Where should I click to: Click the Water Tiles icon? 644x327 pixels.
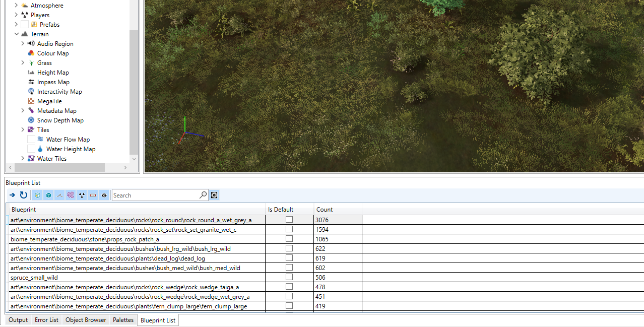(31, 159)
